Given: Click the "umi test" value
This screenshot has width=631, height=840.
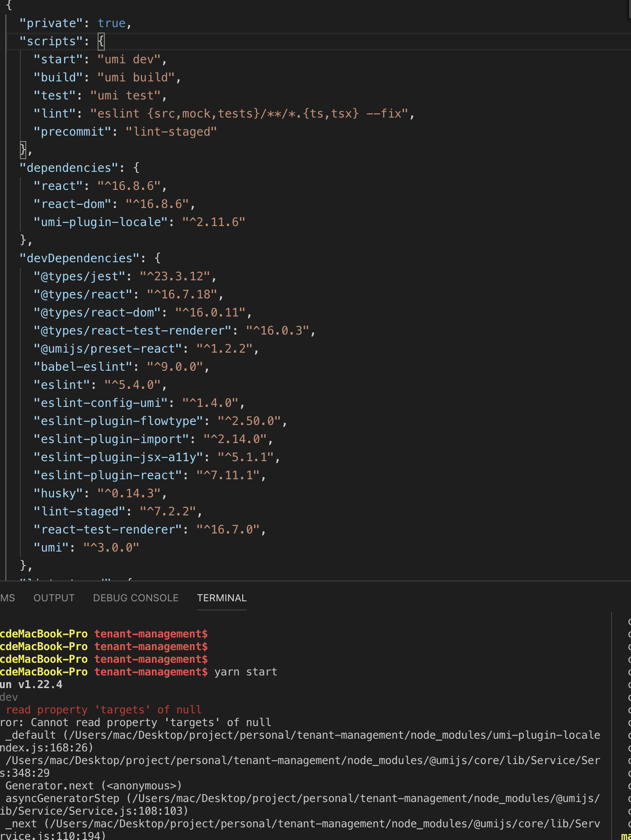Looking at the screenshot, I should [x=126, y=95].
